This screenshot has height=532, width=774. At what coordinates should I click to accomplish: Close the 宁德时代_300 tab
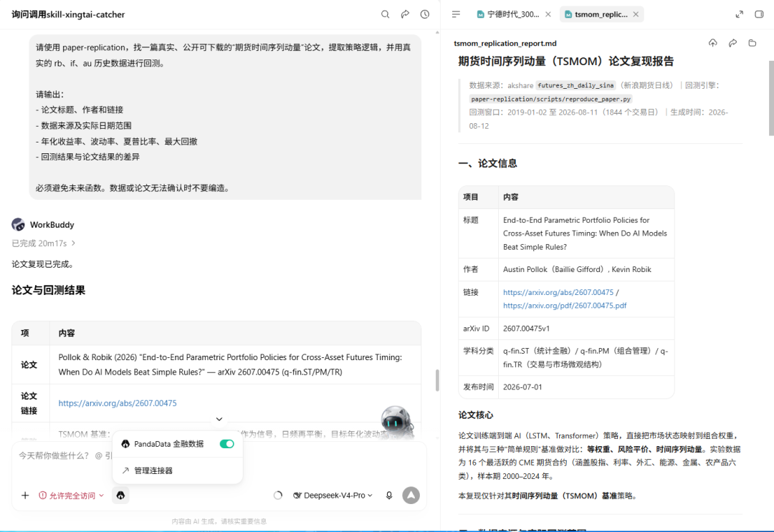click(x=548, y=14)
